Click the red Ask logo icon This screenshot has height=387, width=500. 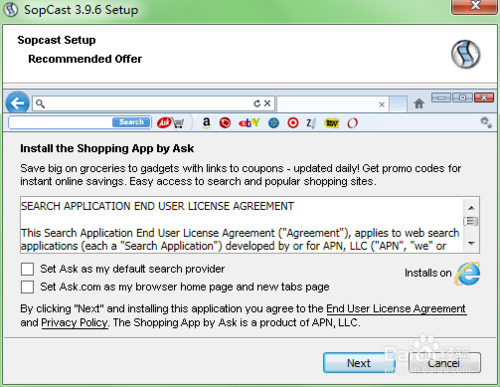pos(164,123)
